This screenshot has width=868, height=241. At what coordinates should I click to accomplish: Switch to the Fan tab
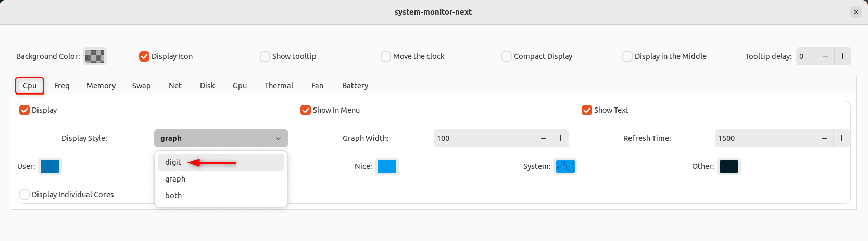click(x=317, y=86)
